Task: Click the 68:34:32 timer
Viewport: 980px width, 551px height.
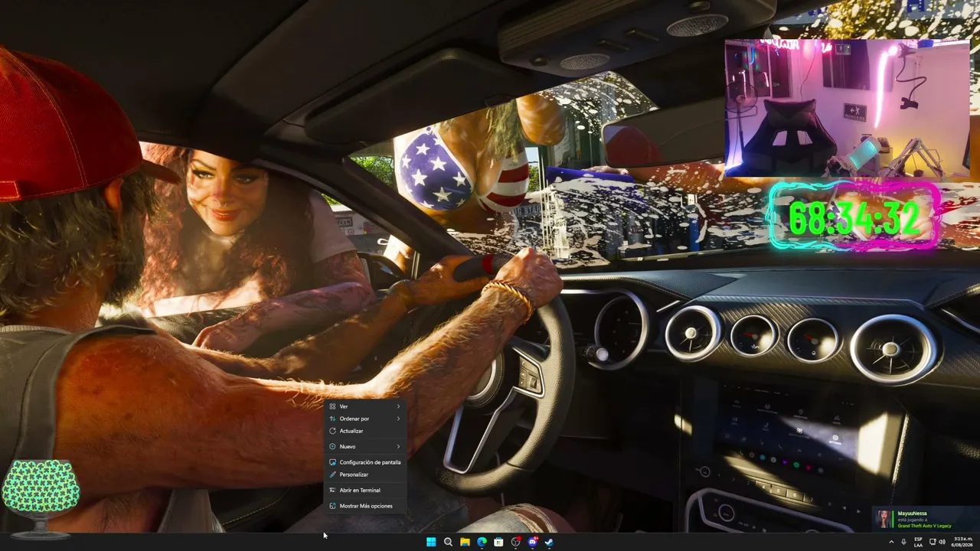Action: 854,217
